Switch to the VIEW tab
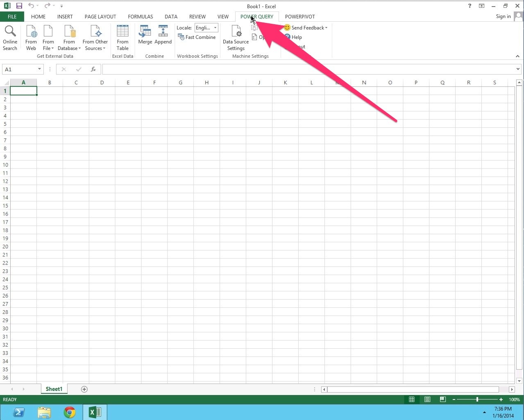 223,17
